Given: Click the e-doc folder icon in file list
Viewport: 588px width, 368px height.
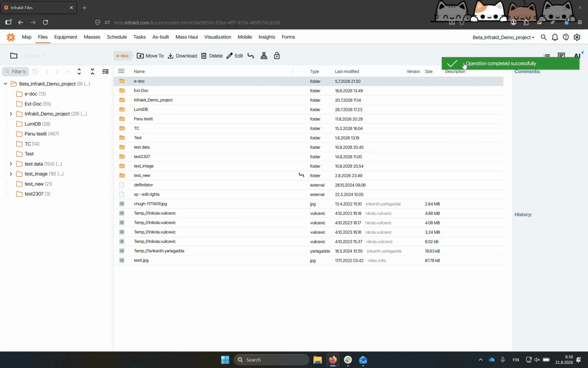Looking at the screenshot, I should pyautogui.click(x=122, y=81).
